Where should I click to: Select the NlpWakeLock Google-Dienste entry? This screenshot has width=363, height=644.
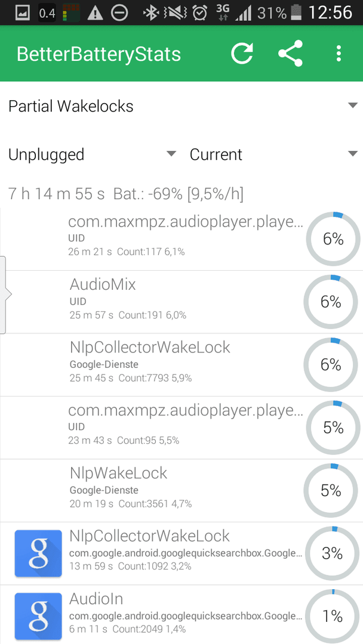[181, 491]
